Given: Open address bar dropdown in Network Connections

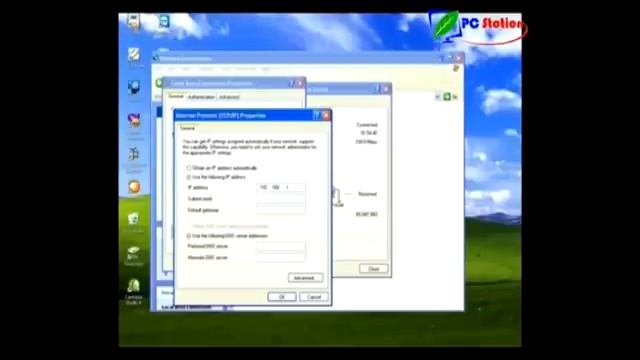Looking at the screenshot, I should coord(438,97).
